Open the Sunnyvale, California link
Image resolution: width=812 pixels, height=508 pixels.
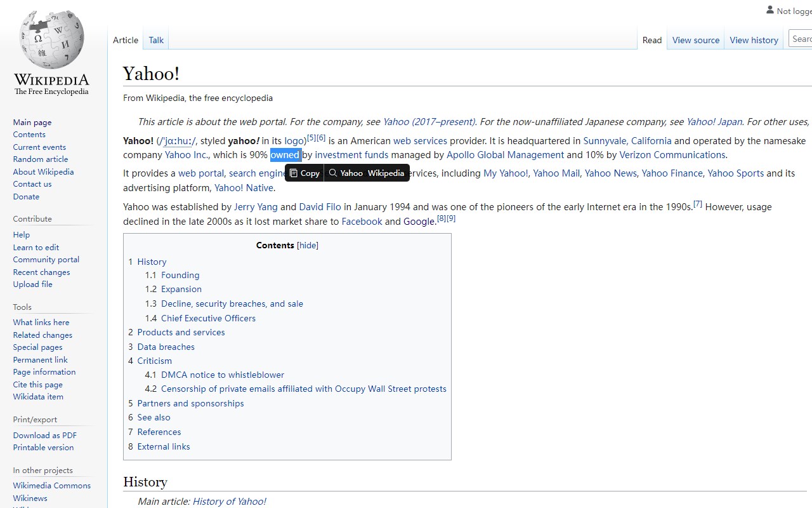pos(627,141)
